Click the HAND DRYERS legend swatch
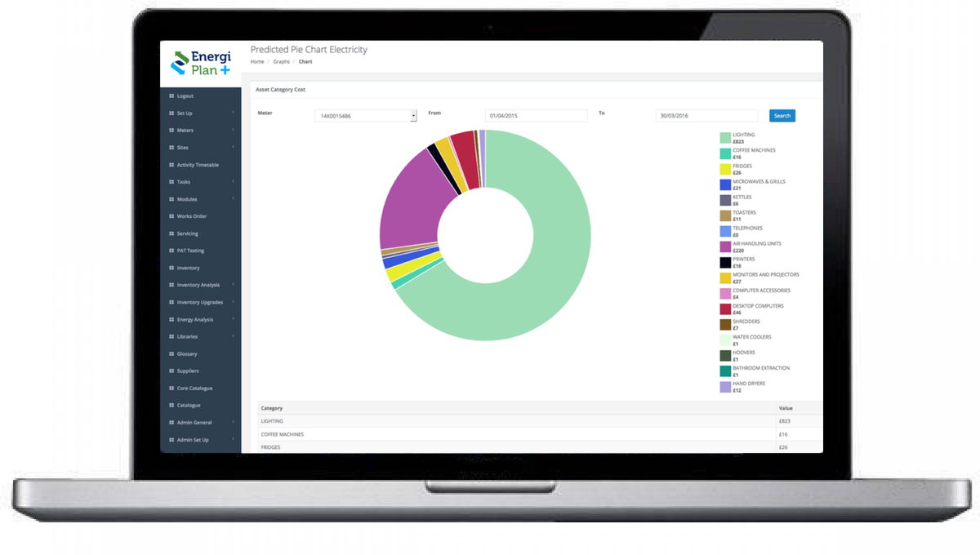The image size is (980, 555). (725, 387)
